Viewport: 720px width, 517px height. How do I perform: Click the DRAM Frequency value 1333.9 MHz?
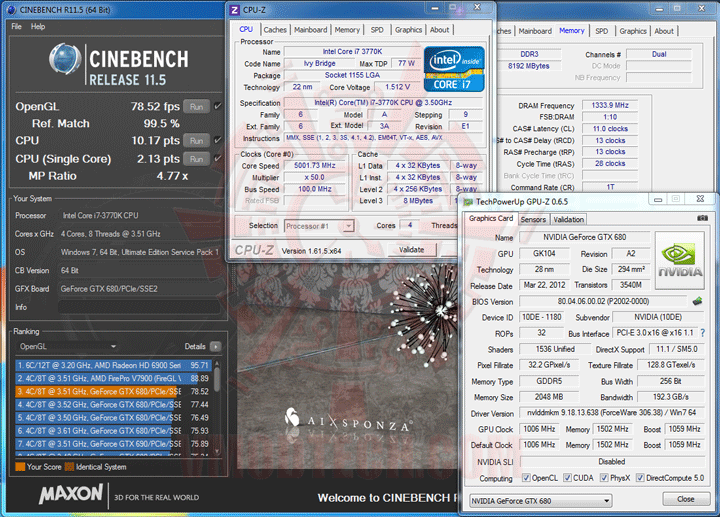(610, 106)
